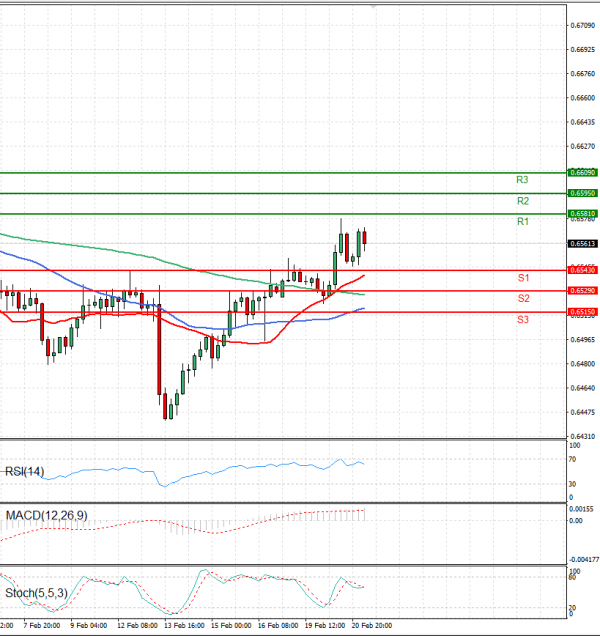
Task: Click the 0.00155 MACD scale value
Action: click(x=581, y=509)
